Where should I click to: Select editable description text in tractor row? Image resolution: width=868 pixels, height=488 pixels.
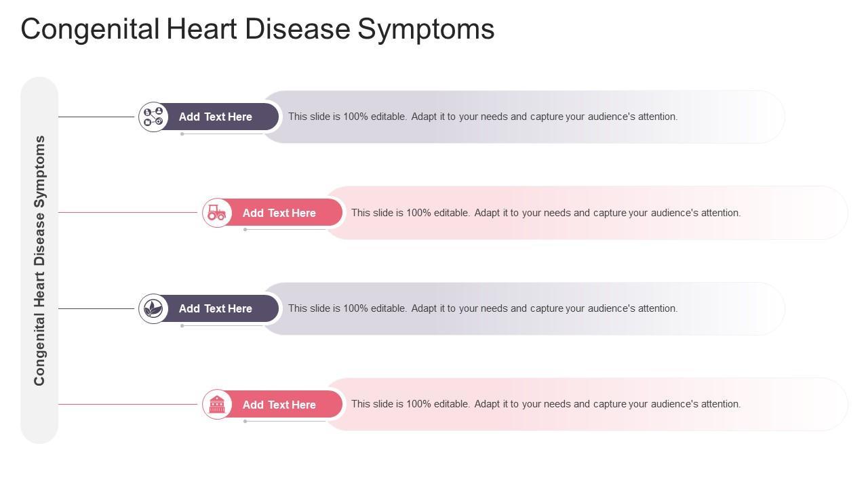pos(546,213)
